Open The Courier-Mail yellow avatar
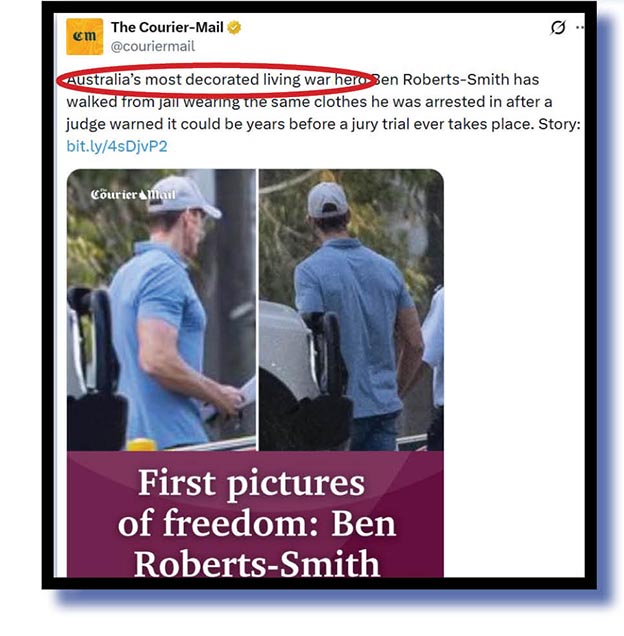 point(84,37)
